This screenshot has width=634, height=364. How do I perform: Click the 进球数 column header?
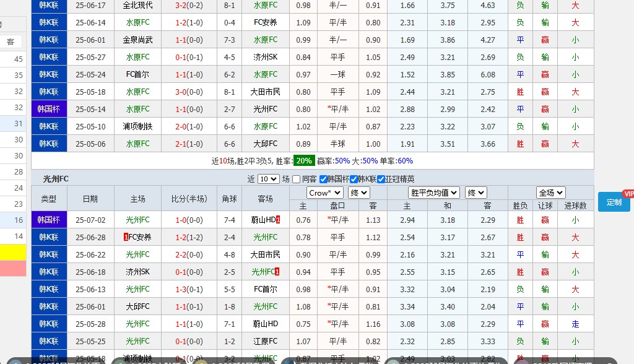pos(575,206)
